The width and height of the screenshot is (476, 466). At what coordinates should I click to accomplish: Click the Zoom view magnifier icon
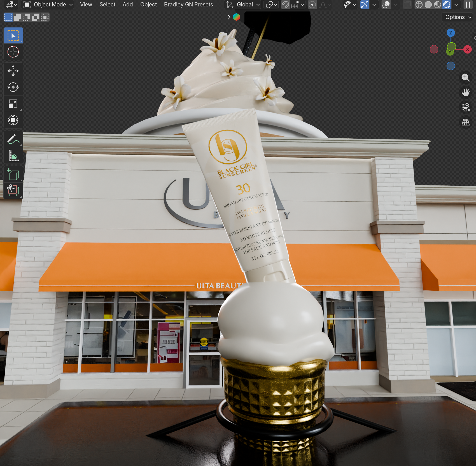[x=466, y=77]
